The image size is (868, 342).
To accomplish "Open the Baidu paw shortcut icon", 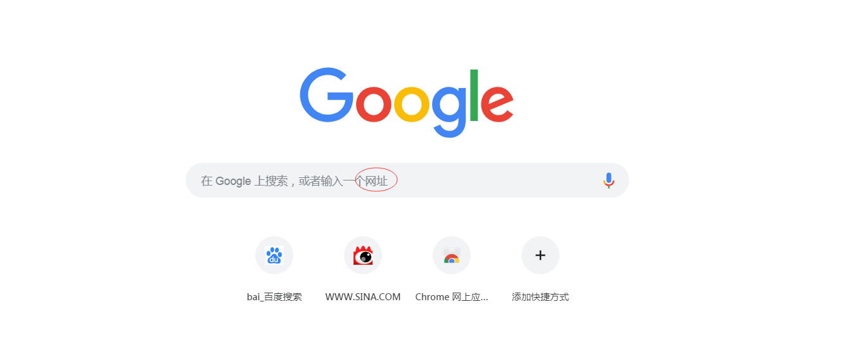I will pyautogui.click(x=274, y=255).
